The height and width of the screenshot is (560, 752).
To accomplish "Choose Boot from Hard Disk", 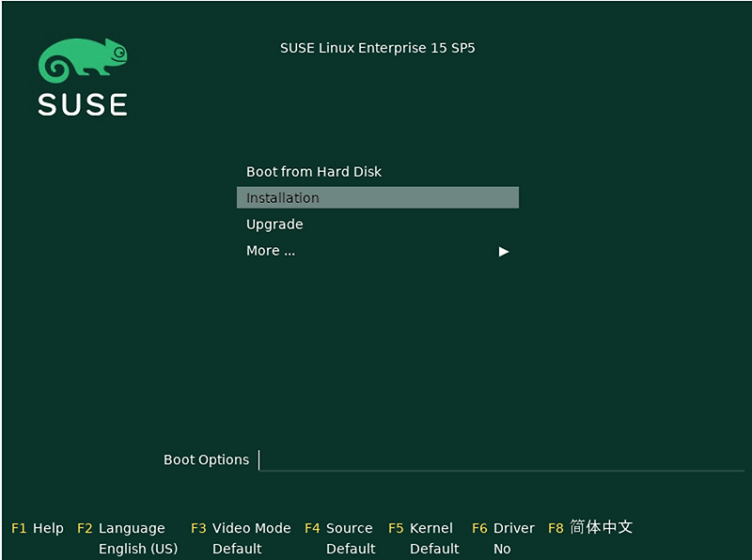I will point(313,171).
